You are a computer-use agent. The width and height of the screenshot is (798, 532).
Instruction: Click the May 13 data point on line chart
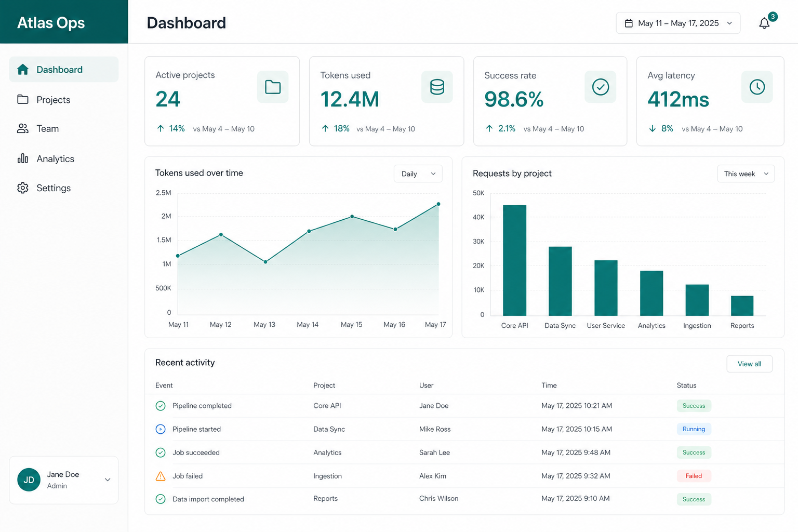pos(265,262)
